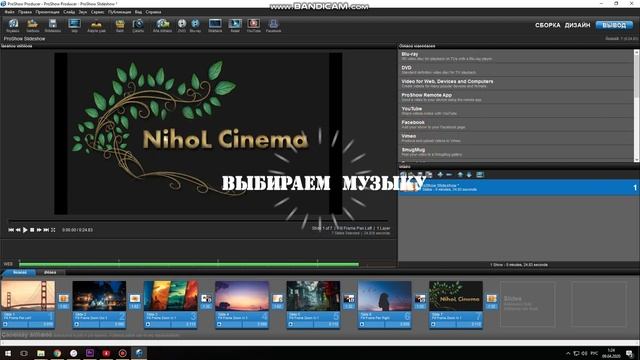Click the green WEB size meter bar
Image resolution: width=640 pixels, height=360 pixels.
(x=189, y=264)
